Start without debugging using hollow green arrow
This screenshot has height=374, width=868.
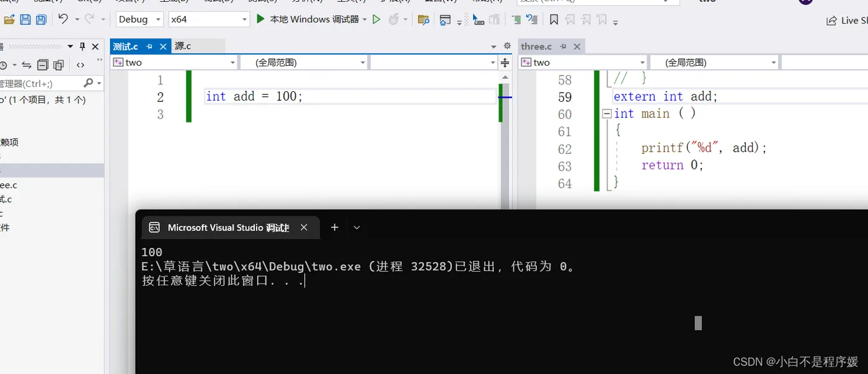376,20
